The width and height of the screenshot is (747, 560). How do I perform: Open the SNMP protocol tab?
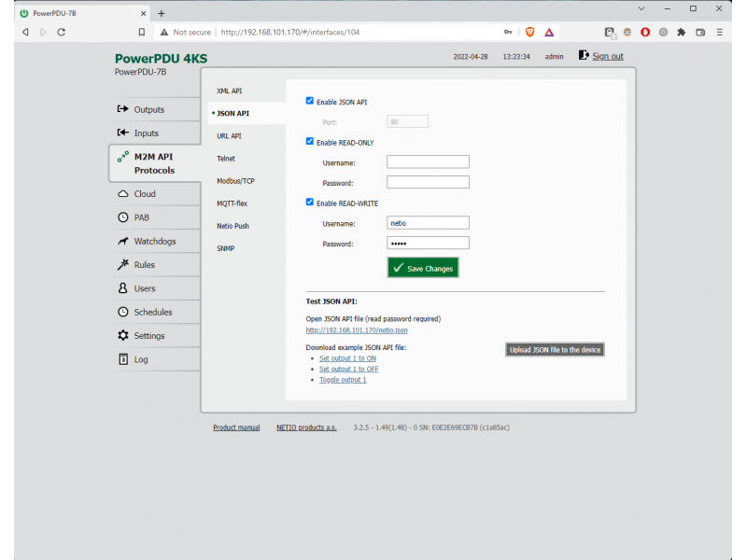click(x=226, y=248)
